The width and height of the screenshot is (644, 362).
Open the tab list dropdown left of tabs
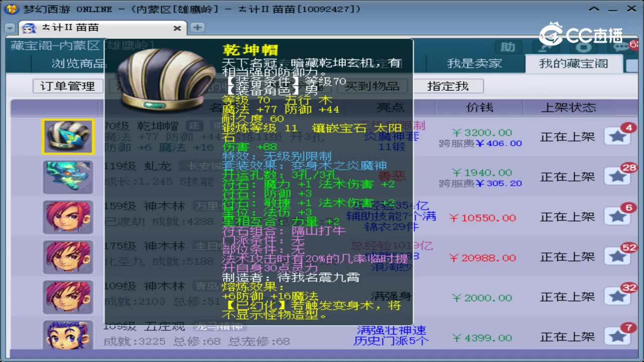[10, 28]
